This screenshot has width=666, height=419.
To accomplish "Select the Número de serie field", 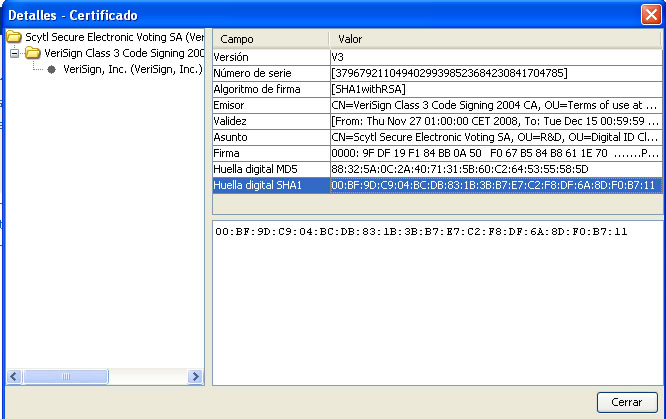I will click(x=437, y=73).
